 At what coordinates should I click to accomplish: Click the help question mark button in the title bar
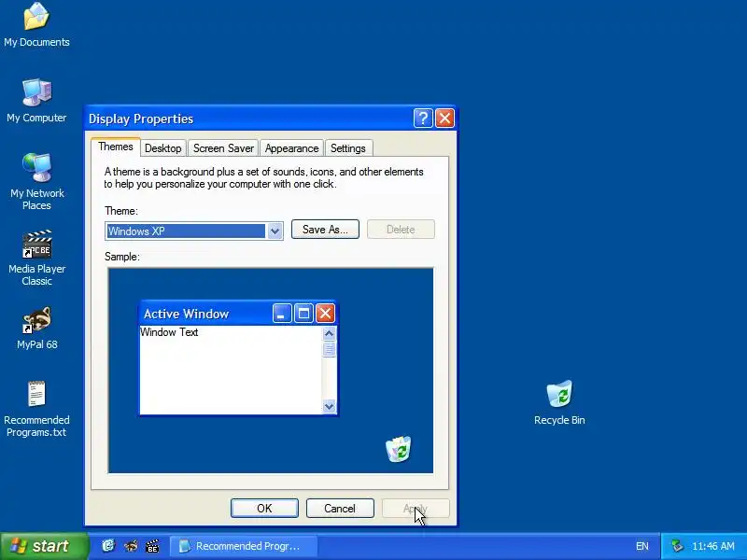423,119
